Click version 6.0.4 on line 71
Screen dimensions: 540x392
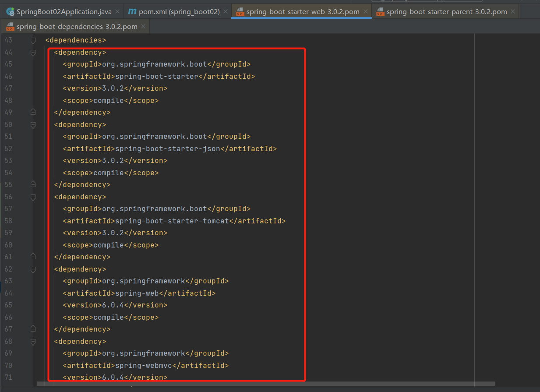(x=113, y=377)
